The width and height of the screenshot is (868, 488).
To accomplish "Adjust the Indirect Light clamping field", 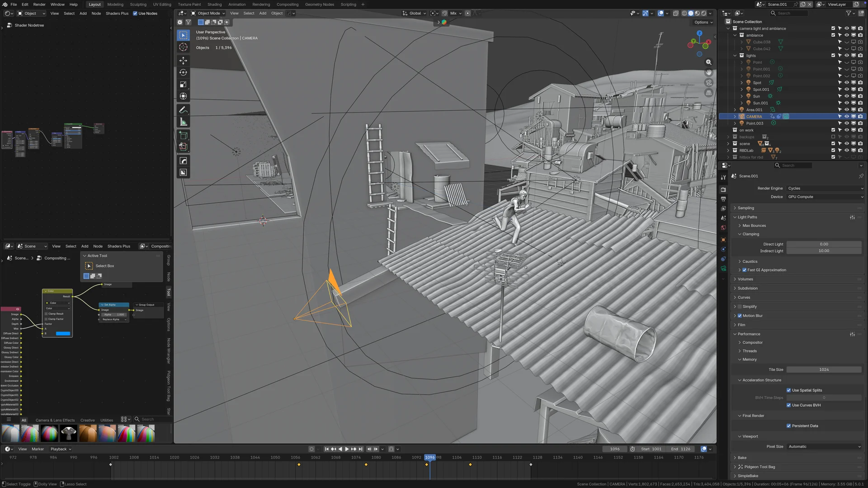I will (x=824, y=251).
